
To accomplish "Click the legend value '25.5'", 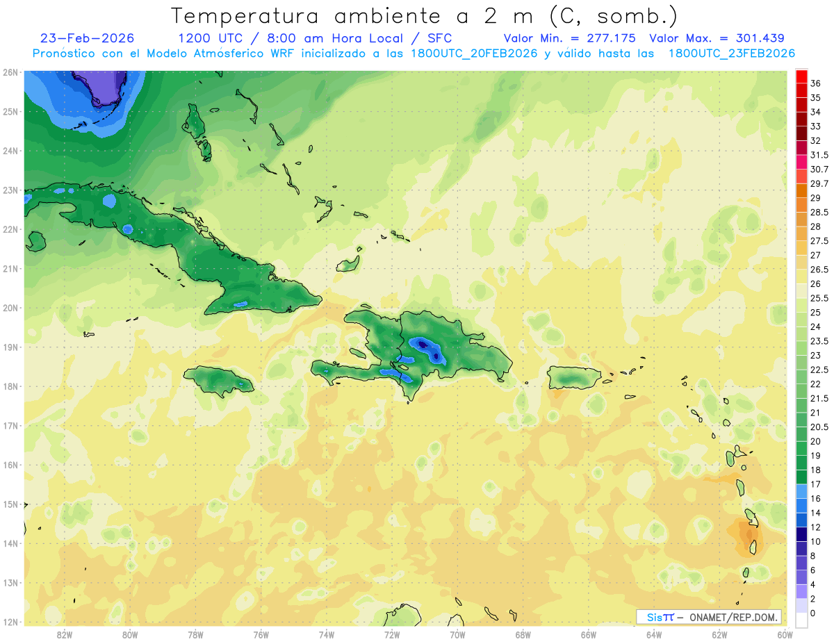I will [819, 298].
